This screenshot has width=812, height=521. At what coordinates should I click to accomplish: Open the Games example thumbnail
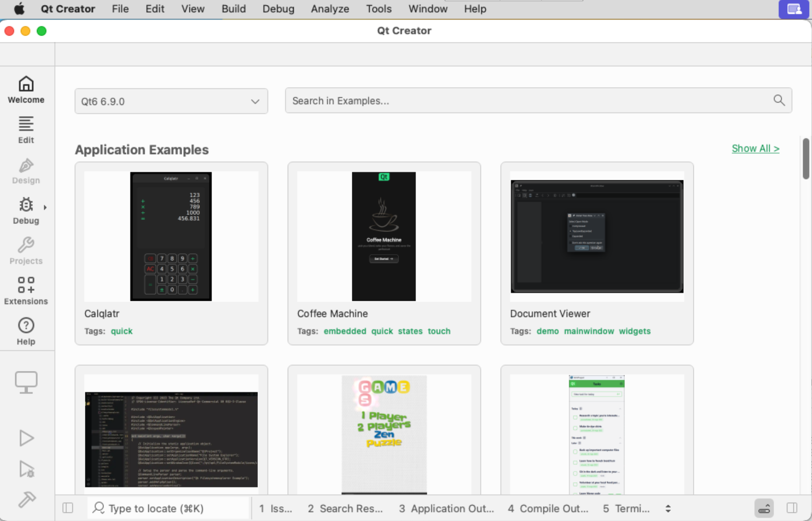[384, 434]
